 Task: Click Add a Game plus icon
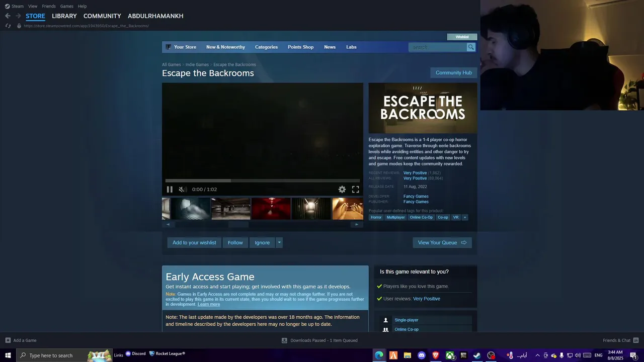click(8, 340)
